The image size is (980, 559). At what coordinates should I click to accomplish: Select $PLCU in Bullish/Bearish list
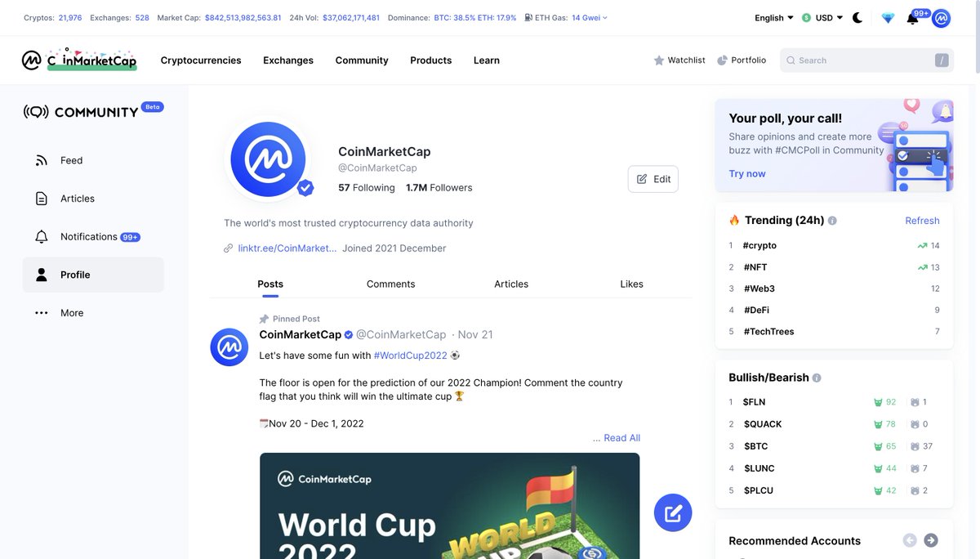tap(758, 490)
